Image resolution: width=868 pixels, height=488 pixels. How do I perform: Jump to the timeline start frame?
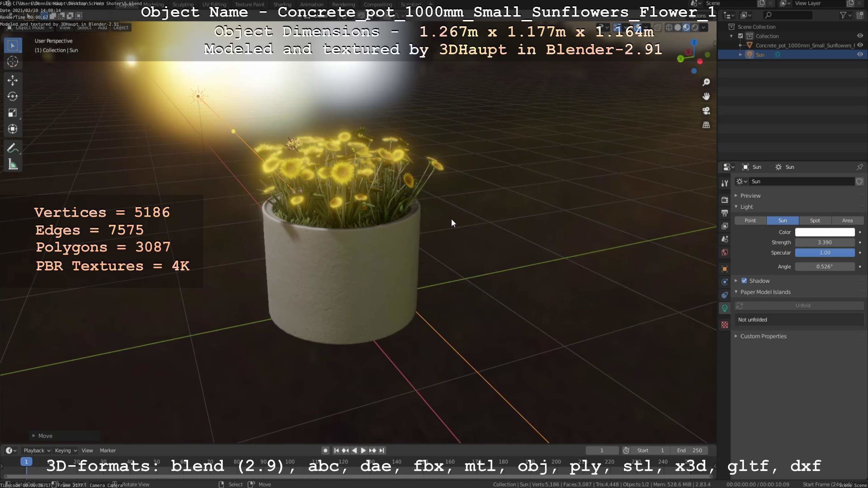pyautogui.click(x=336, y=450)
